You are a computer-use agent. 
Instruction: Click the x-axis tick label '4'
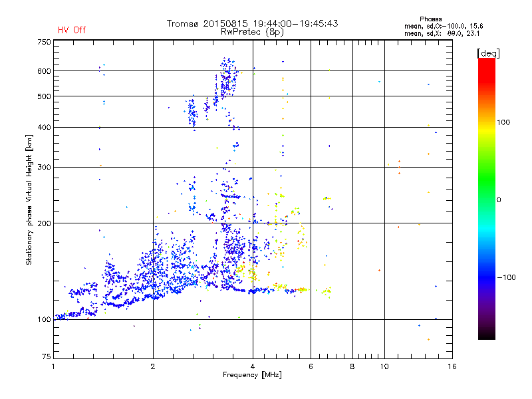(253, 366)
